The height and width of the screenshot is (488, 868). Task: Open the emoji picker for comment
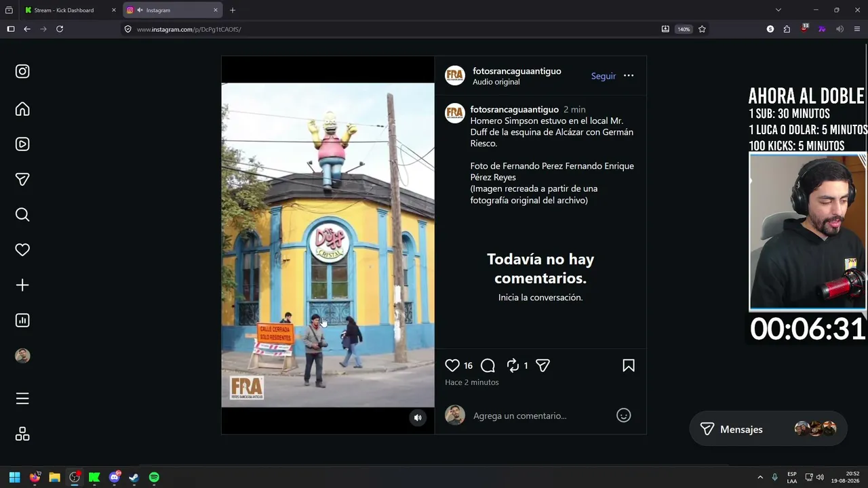tap(624, 415)
